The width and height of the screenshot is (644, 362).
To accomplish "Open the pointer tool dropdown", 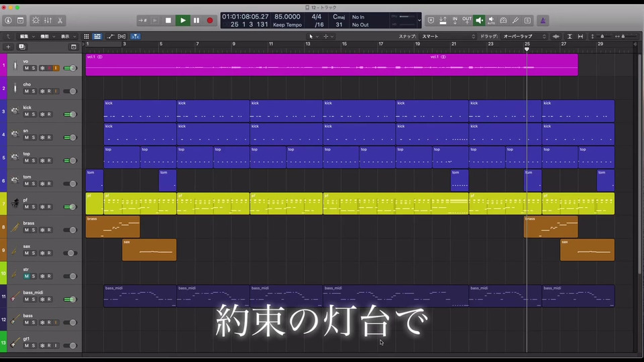I will [x=313, y=36].
